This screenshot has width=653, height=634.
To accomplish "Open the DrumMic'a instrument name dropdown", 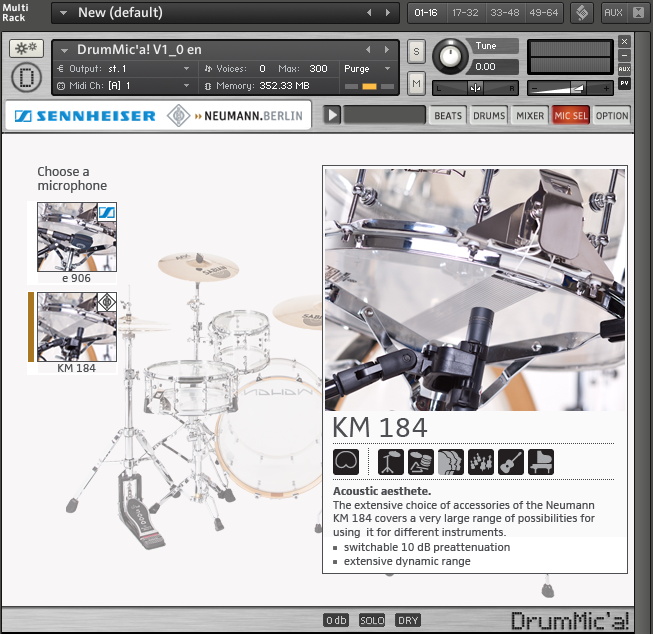I will coord(64,50).
